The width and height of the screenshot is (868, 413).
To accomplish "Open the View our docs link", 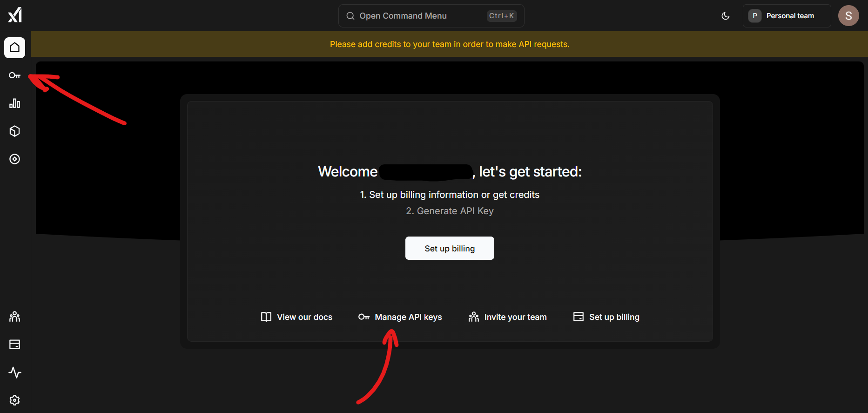I will click(296, 317).
